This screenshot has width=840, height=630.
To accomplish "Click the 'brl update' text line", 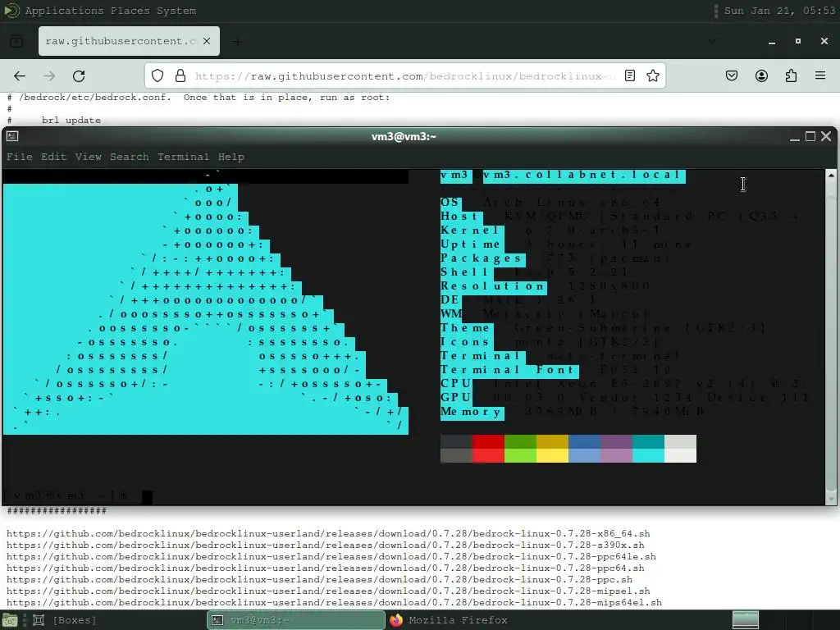I will pos(71,120).
